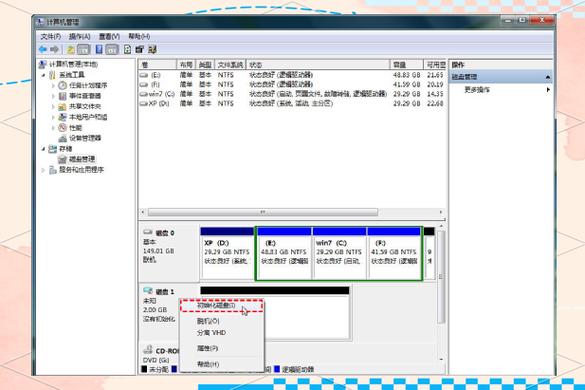The image size is (585, 390).
Task: Expand the 任务计划程序 node arrow
Action: point(53,85)
